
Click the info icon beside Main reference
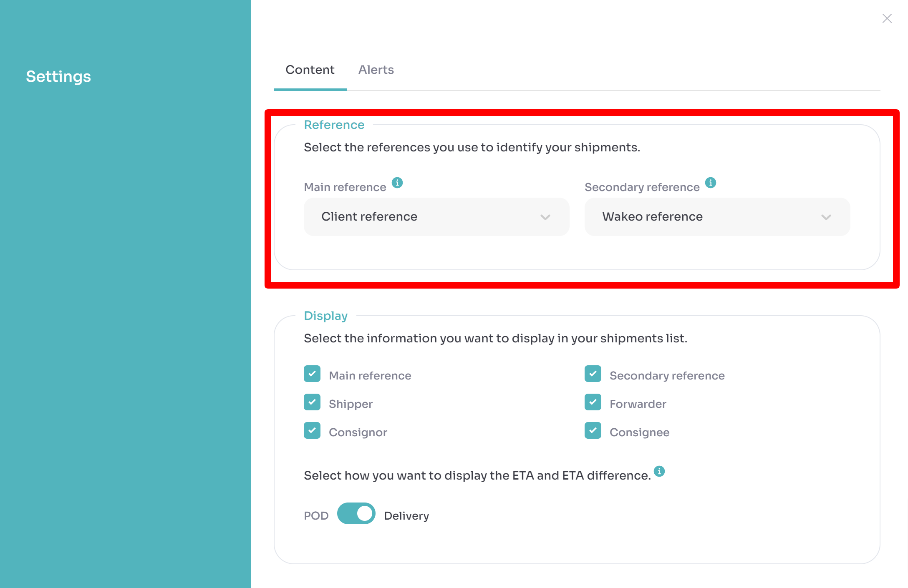click(x=397, y=183)
